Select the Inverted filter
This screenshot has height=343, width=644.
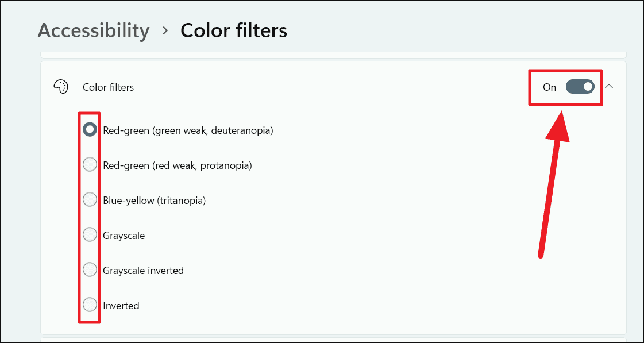[x=90, y=305]
